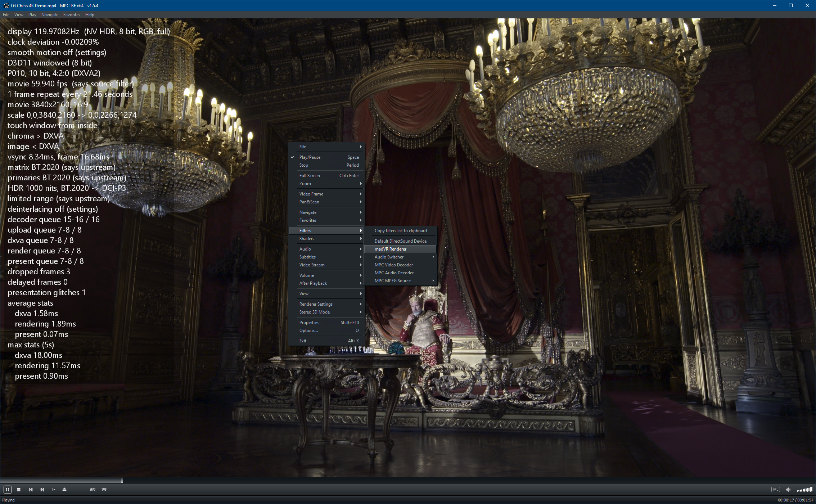Pause playback with the pause button
Image resolution: width=816 pixels, height=504 pixels.
tap(7, 490)
